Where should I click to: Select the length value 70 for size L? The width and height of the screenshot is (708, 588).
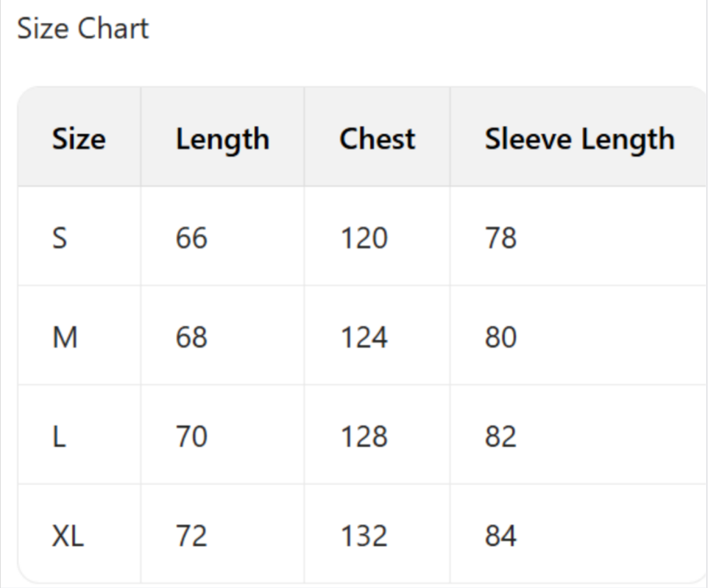191,436
